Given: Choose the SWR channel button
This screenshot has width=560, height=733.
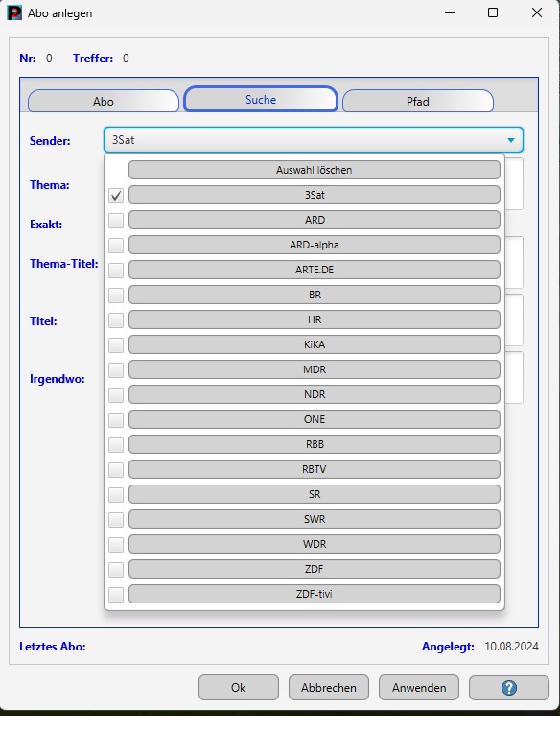Looking at the screenshot, I should pyautogui.click(x=315, y=519).
